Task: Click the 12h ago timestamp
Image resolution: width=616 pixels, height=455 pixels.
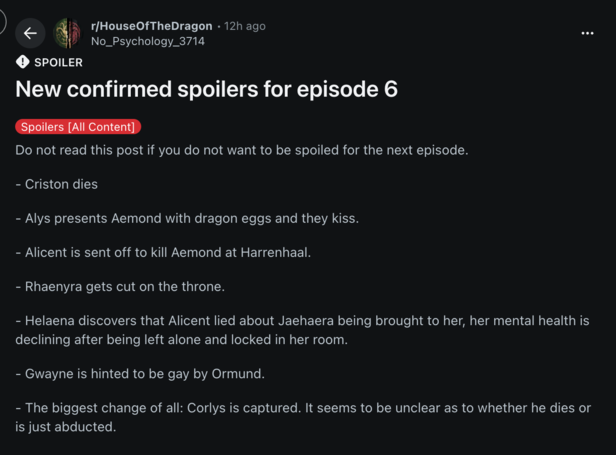Action: tap(245, 26)
